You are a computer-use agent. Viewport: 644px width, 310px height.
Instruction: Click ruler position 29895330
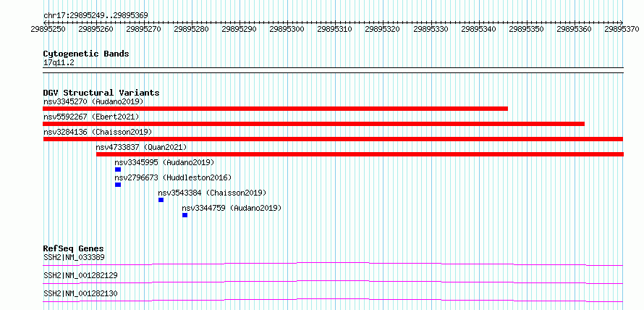pos(431,29)
